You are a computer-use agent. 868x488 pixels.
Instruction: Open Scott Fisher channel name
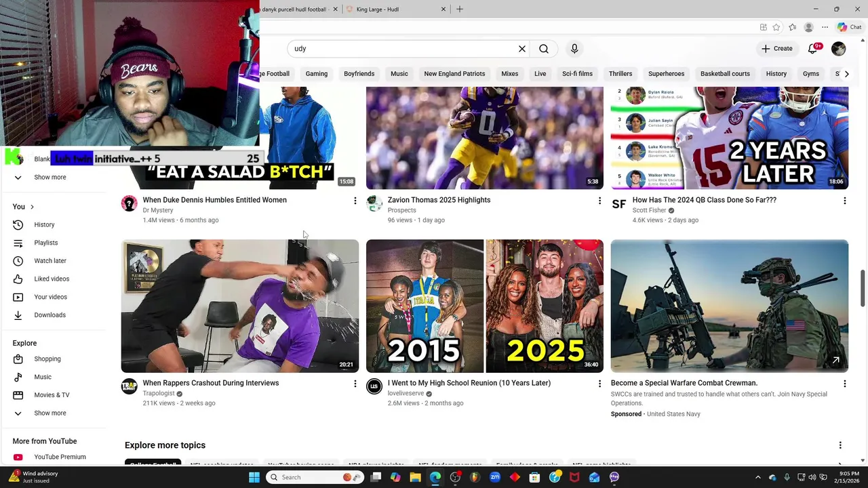[649, 211]
